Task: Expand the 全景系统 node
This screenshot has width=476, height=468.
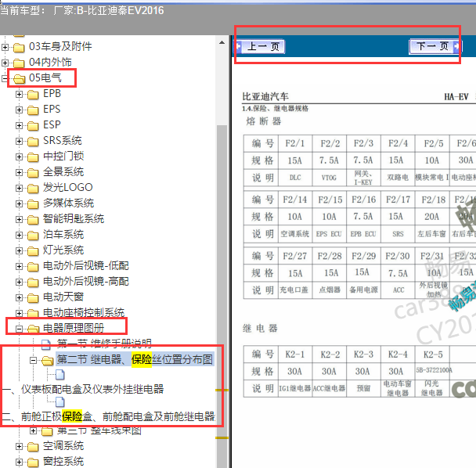Action: [x=19, y=173]
